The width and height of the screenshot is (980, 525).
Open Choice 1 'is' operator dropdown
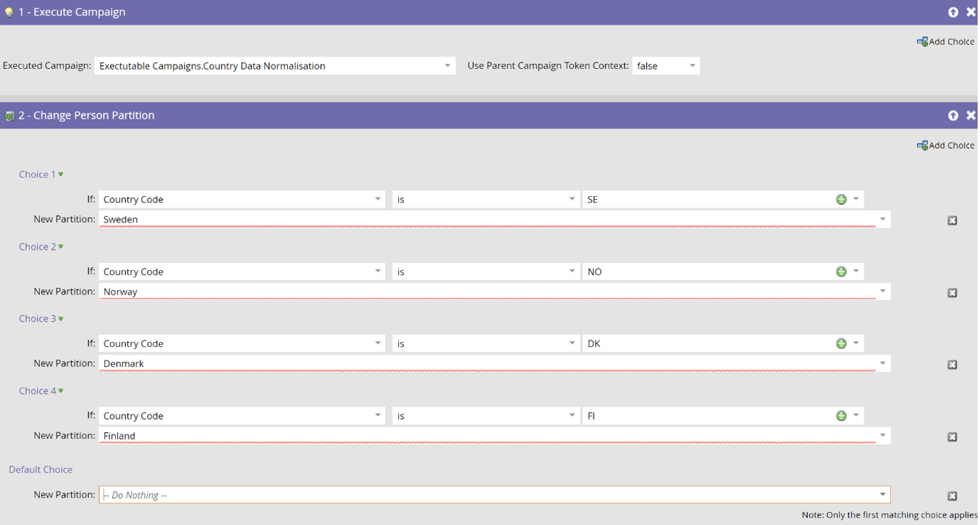pyautogui.click(x=572, y=199)
